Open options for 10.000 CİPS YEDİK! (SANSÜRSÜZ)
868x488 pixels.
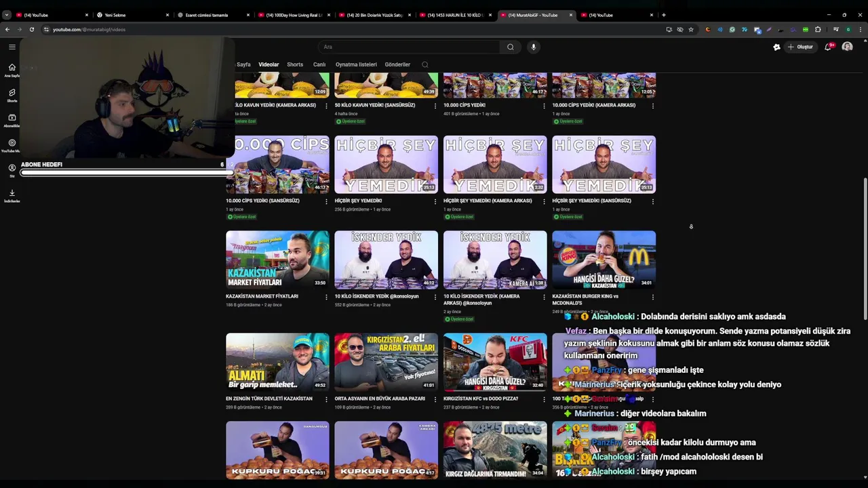coord(326,201)
